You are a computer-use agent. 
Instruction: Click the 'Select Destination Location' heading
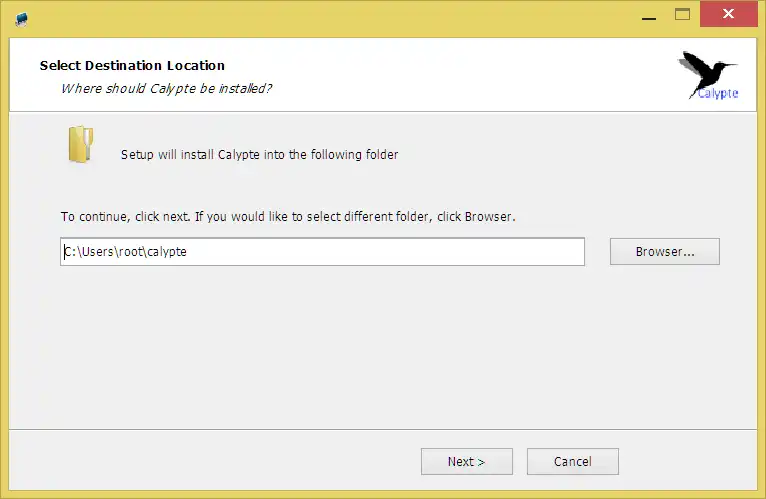click(x=132, y=66)
